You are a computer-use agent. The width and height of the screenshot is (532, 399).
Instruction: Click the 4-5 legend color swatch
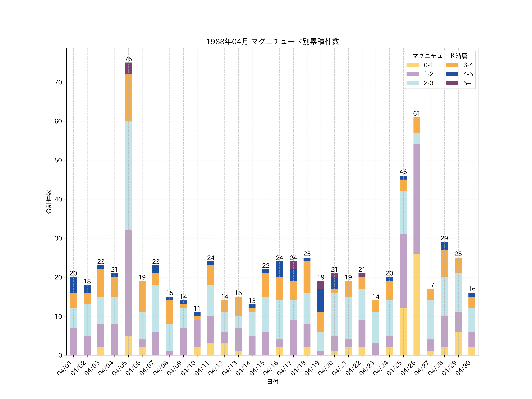tap(452, 74)
